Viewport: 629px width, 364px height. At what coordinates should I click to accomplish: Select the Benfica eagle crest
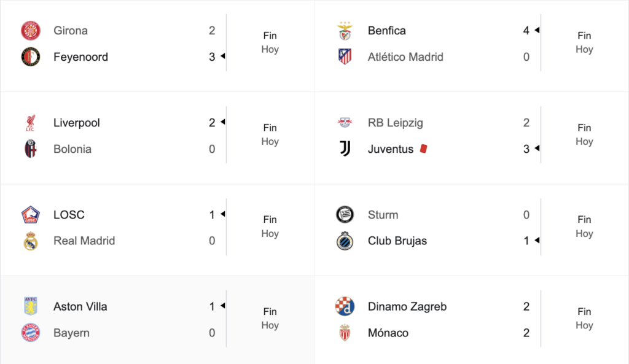(x=345, y=31)
